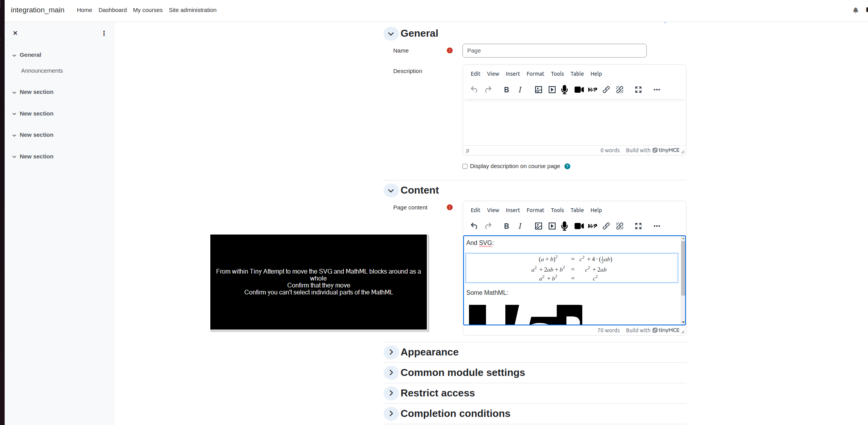Open the Format menu in Description editor
Viewport: 868px width, 425px height.
535,74
